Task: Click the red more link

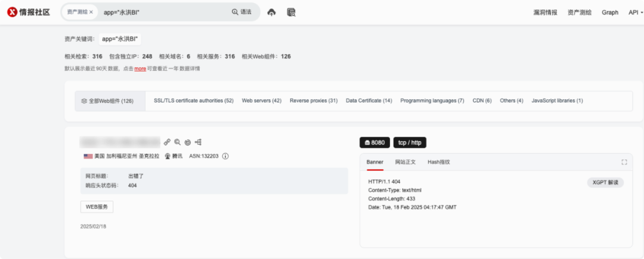Action: tap(140, 68)
